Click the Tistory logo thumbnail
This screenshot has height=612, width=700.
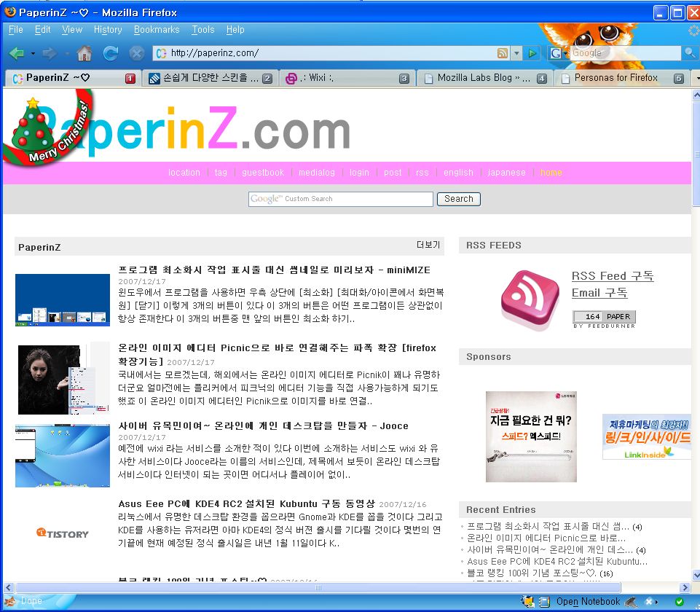(x=63, y=533)
